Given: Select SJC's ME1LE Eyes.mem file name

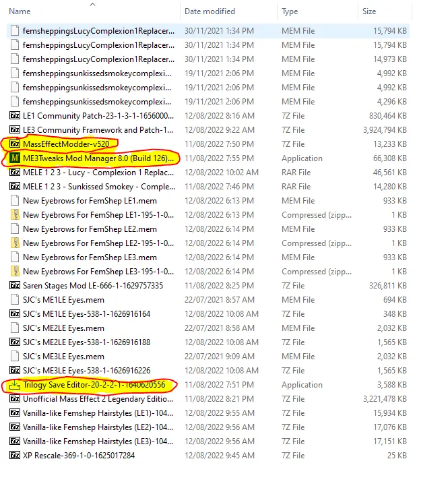Looking at the screenshot, I should pyautogui.click(x=63, y=300).
